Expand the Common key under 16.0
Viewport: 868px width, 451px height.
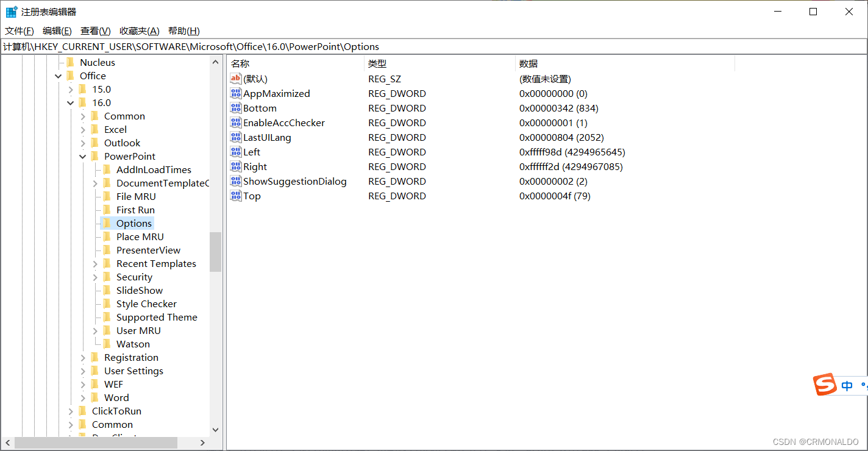pos(83,116)
